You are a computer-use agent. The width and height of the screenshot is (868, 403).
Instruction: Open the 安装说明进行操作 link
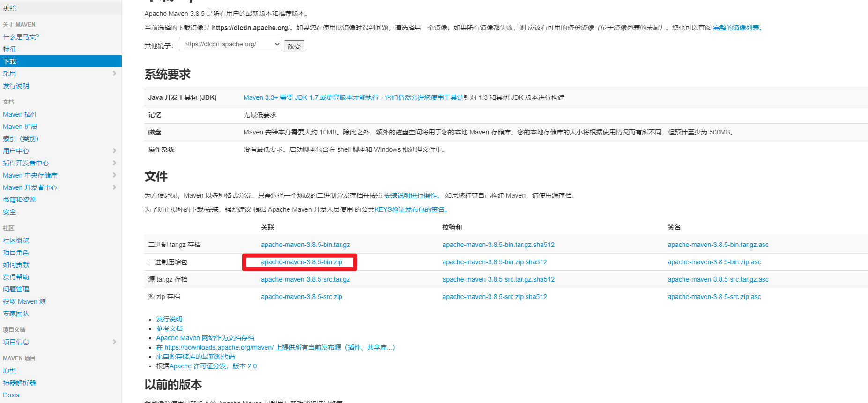point(412,195)
